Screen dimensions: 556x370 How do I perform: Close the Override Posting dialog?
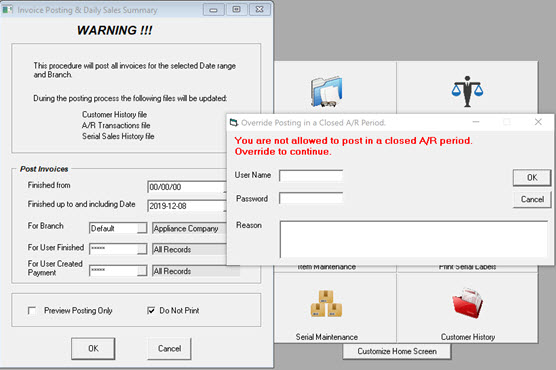[x=538, y=122]
